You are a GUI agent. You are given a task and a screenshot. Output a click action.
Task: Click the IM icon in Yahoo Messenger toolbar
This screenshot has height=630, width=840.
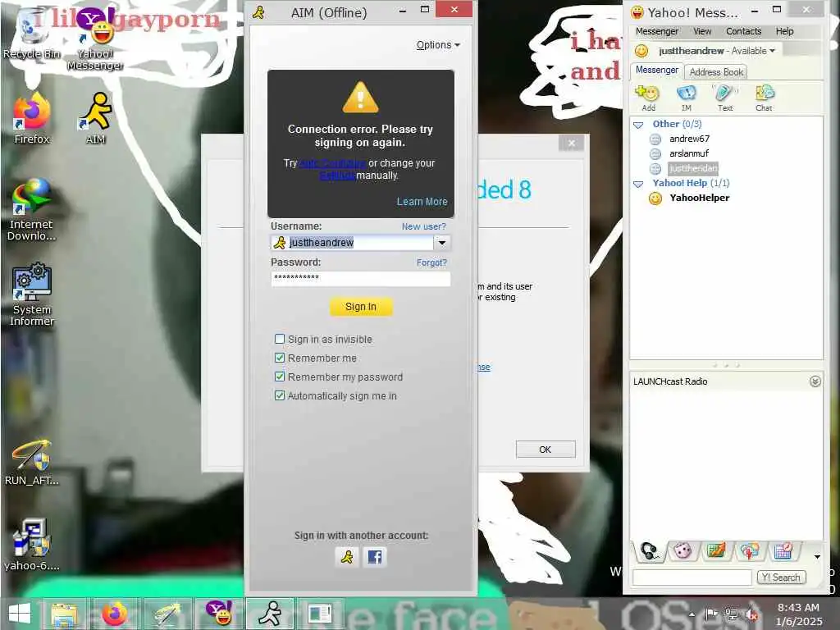click(x=687, y=98)
